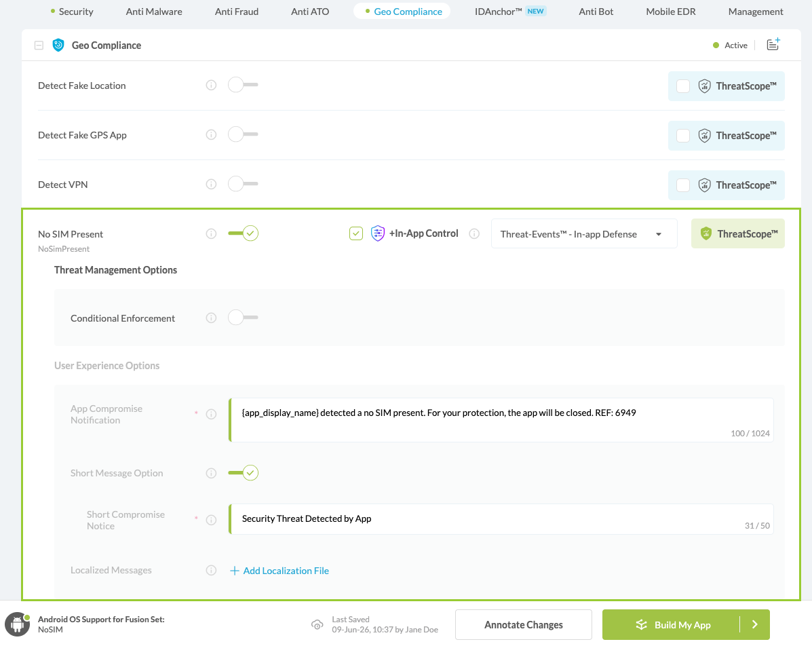
Task: Click the plus icon beside Add Localization File
Action: (x=235, y=571)
